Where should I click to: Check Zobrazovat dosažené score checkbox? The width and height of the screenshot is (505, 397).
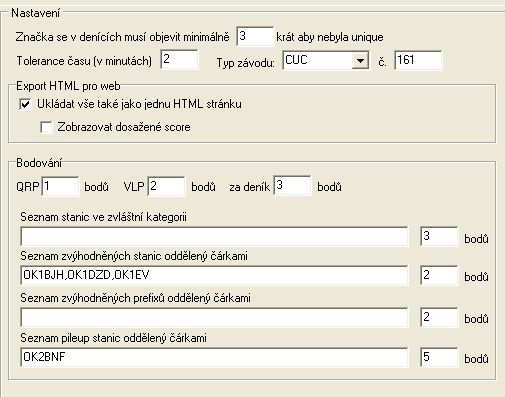(x=46, y=127)
